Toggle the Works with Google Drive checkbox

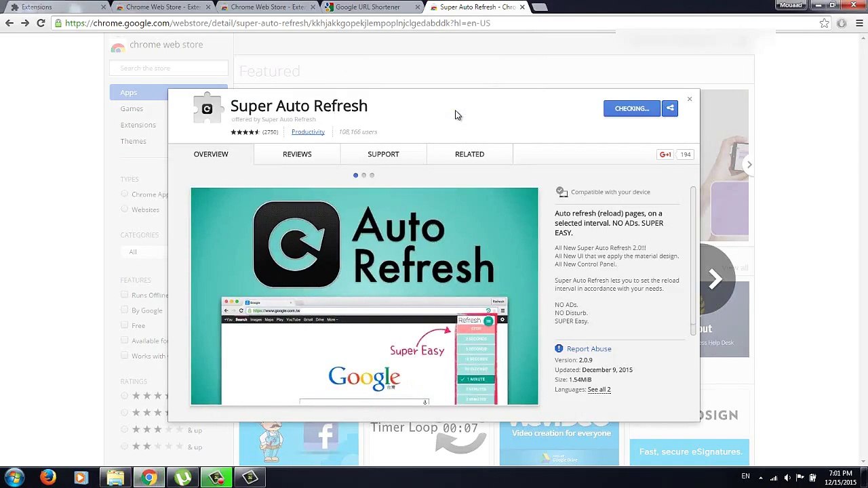(x=124, y=355)
